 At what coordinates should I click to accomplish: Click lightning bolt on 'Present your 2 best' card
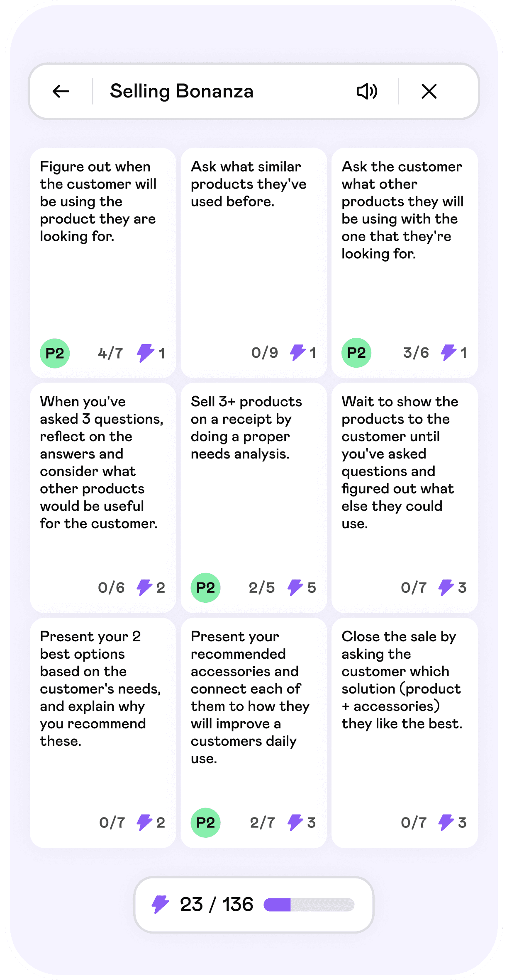(x=145, y=822)
